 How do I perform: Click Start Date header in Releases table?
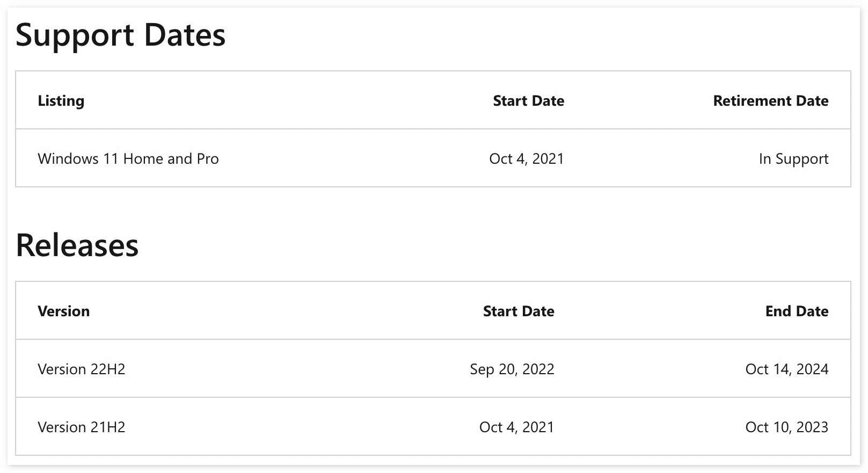[x=519, y=311]
